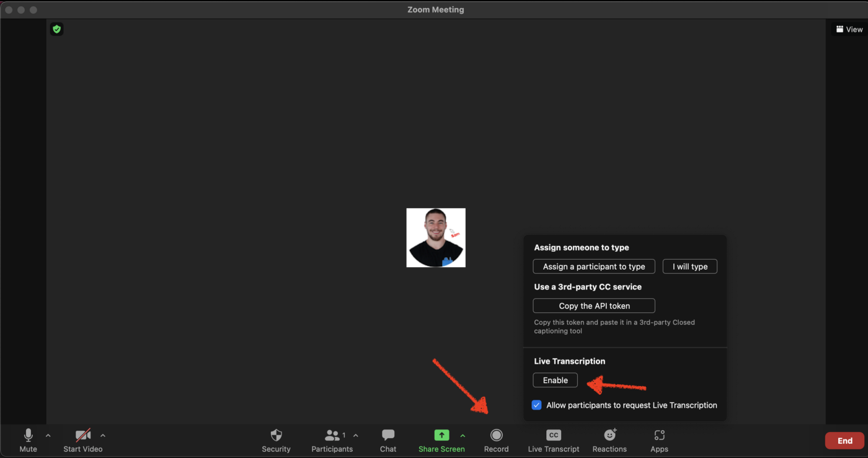This screenshot has height=458, width=868.
Task: Click Copy the API token button
Action: (x=593, y=306)
